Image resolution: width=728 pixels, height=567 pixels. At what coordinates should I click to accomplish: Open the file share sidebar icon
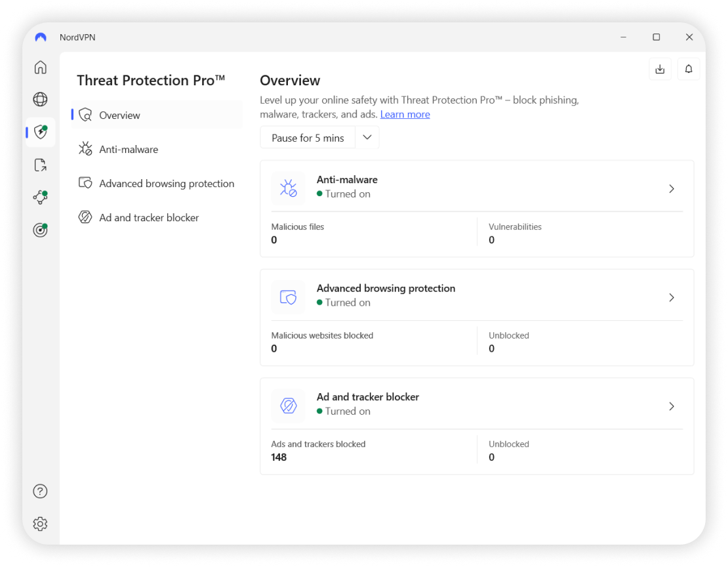click(41, 165)
